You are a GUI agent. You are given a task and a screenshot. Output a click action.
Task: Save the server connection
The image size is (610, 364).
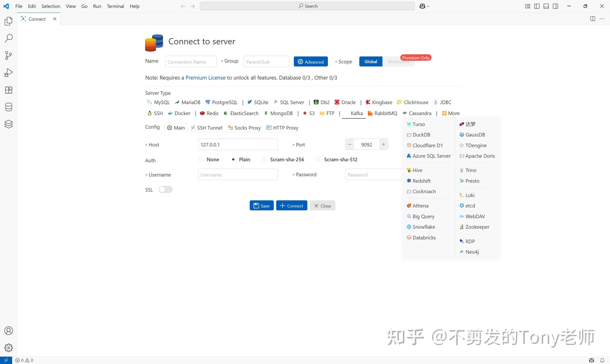pyautogui.click(x=261, y=205)
